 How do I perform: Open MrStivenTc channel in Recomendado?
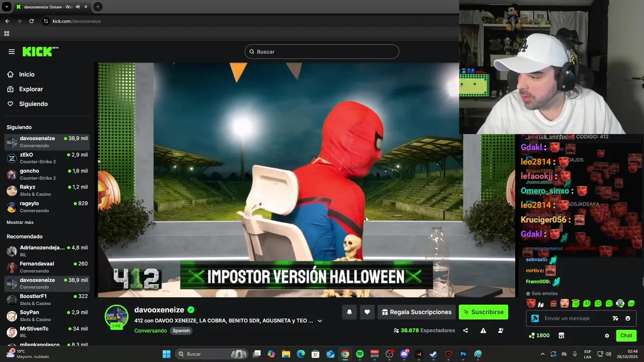pos(47,332)
